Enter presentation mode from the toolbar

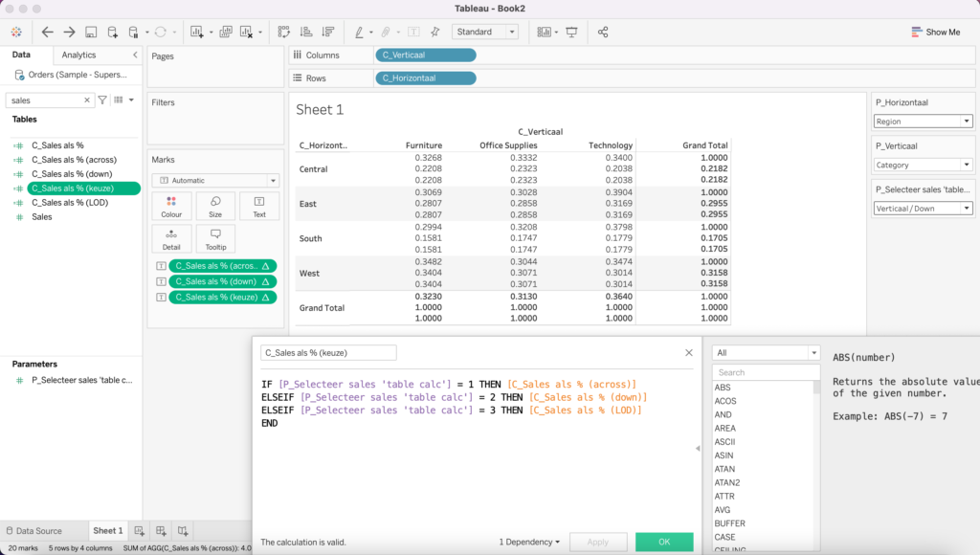pyautogui.click(x=572, y=32)
